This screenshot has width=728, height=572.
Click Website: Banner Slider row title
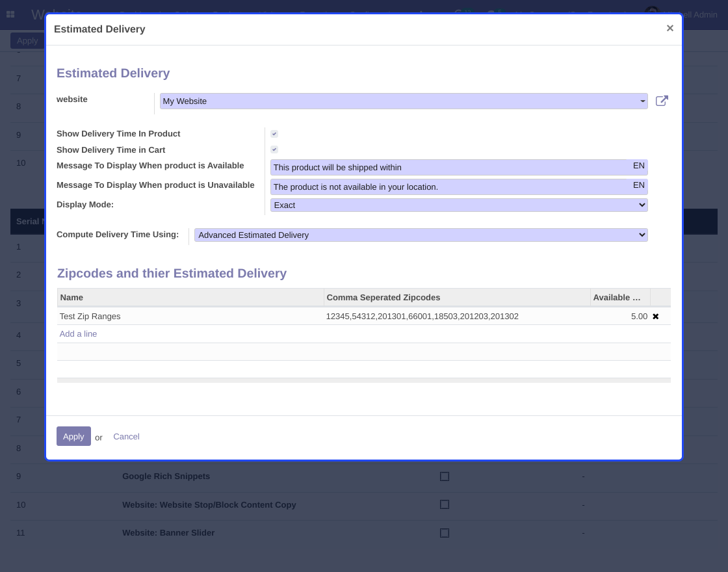[x=168, y=533]
